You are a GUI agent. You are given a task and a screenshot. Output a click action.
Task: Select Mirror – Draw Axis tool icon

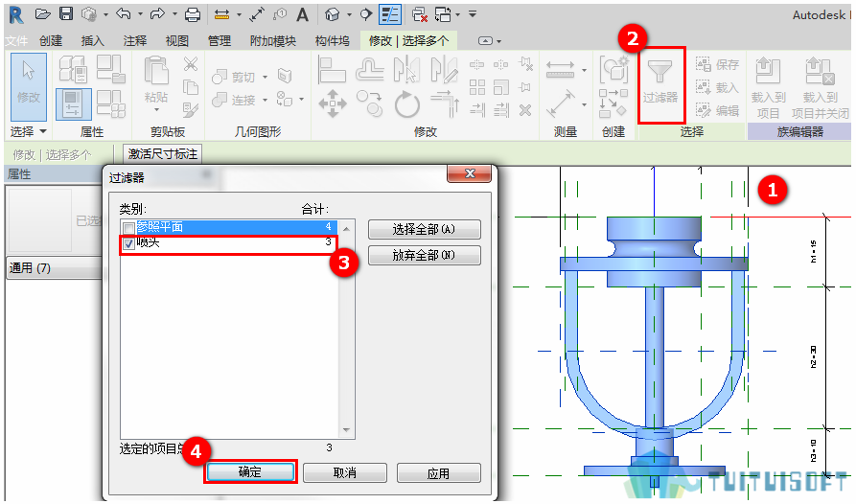click(444, 70)
